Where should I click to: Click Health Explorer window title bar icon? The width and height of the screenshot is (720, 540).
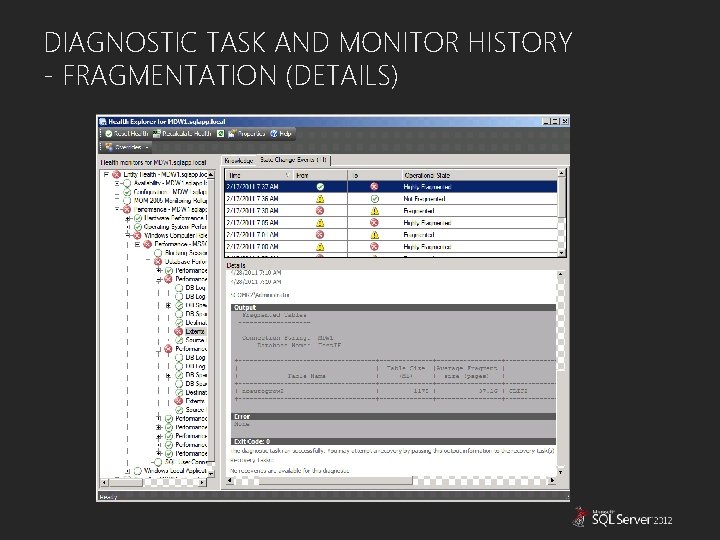click(x=103, y=122)
